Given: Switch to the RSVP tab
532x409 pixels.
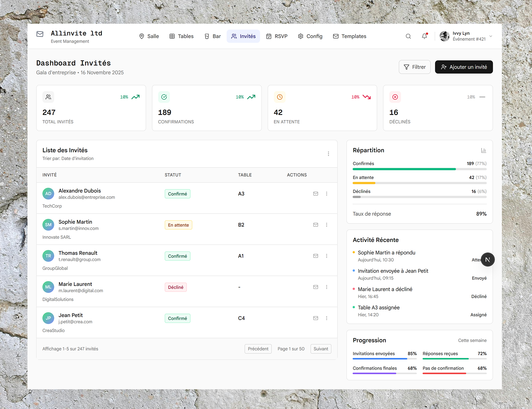Looking at the screenshot, I should click(277, 36).
